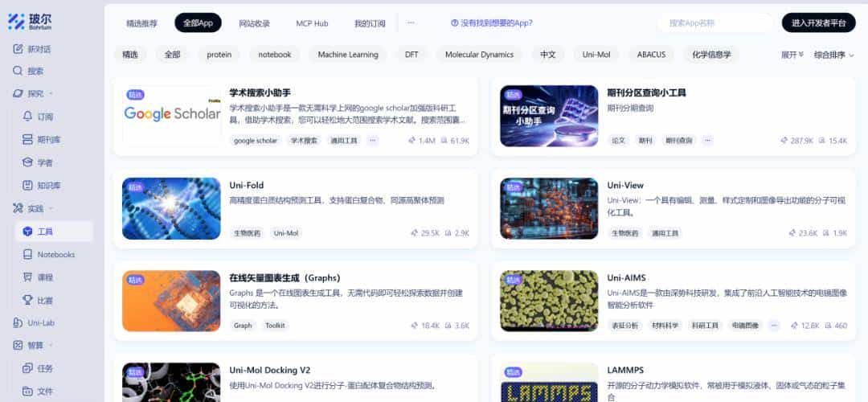Open 任务 tasks icon

pyautogui.click(x=27, y=368)
